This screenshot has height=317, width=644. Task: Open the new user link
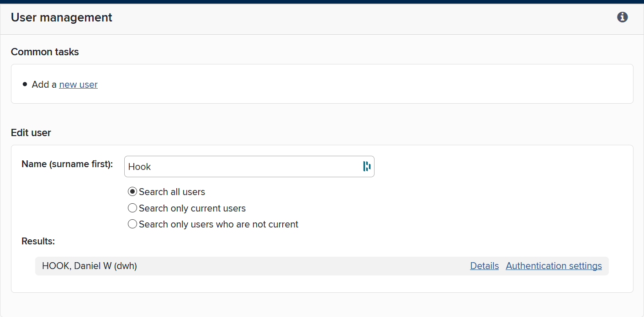click(78, 85)
